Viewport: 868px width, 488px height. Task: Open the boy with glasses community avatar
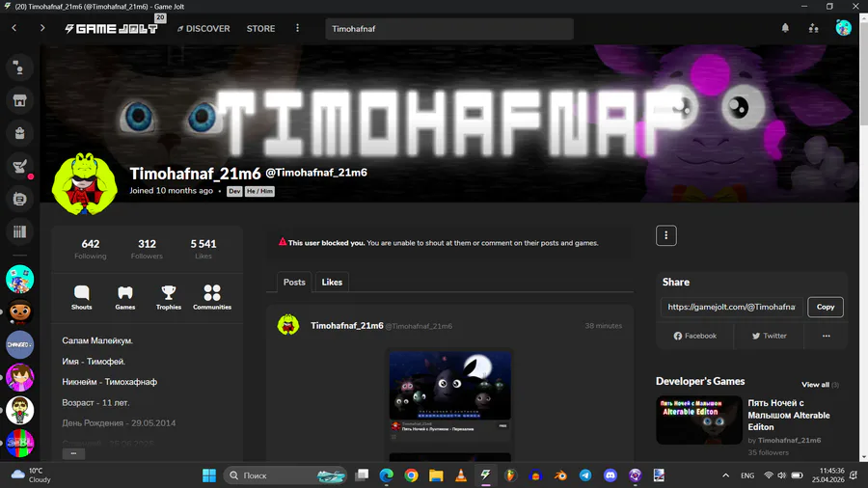tap(20, 410)
